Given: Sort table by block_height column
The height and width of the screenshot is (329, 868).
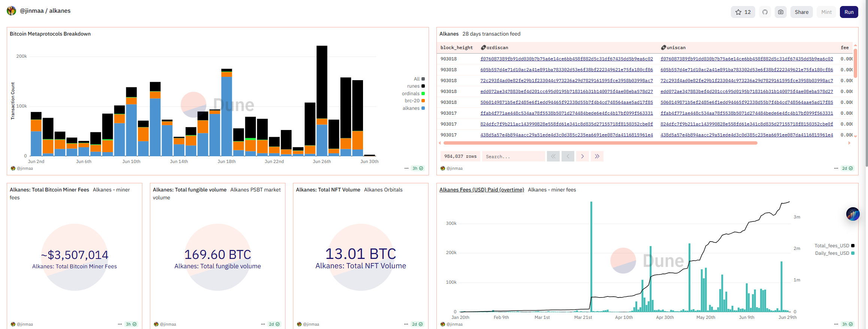Looking at the screenshot, I should (x=457, y=48).
